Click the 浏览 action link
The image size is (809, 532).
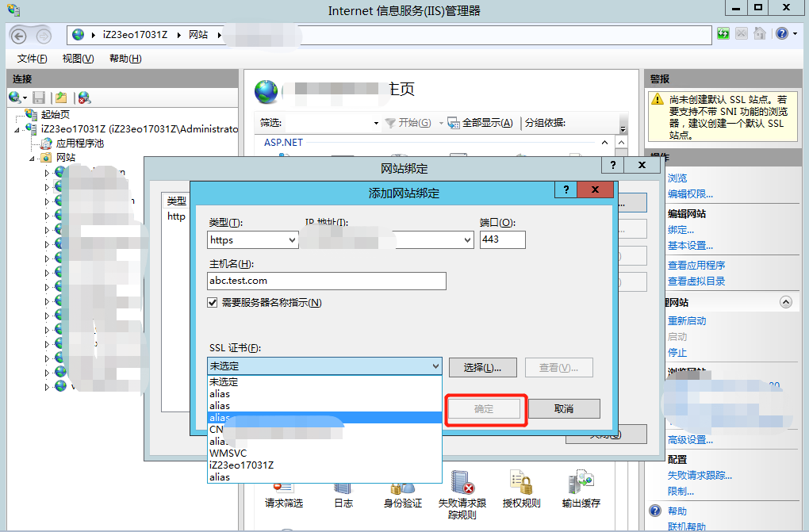pos(677,178)
